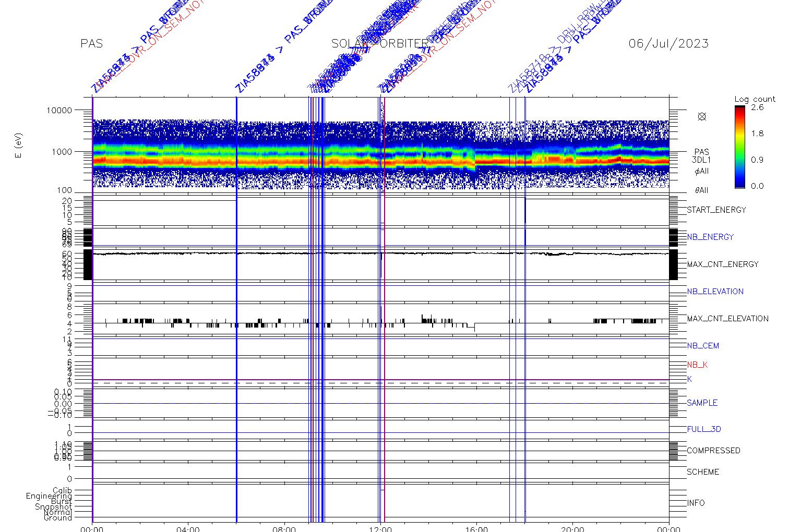The image size is (789, 532).
Task: Click the Log count colorbar gradient
Action: click(739, 147)
